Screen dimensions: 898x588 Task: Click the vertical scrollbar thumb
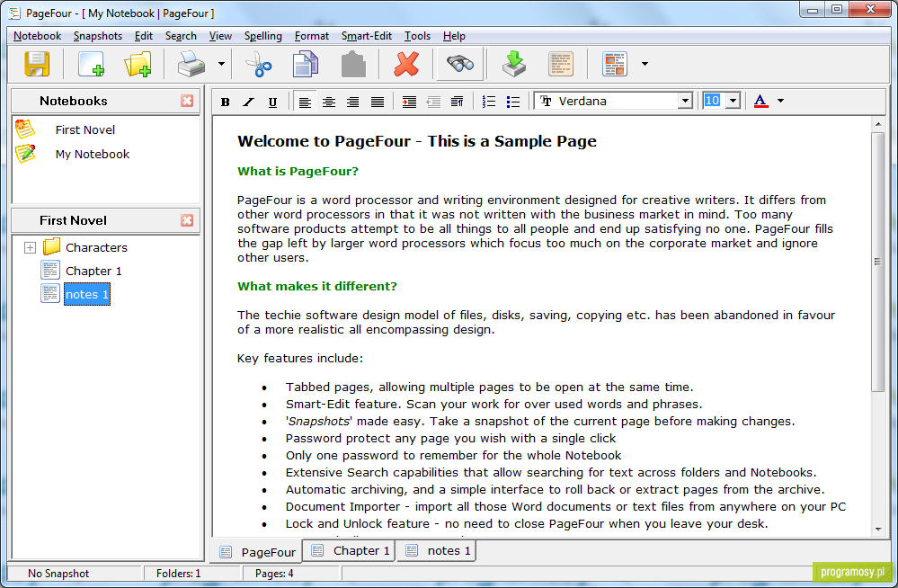coord(877,262)
